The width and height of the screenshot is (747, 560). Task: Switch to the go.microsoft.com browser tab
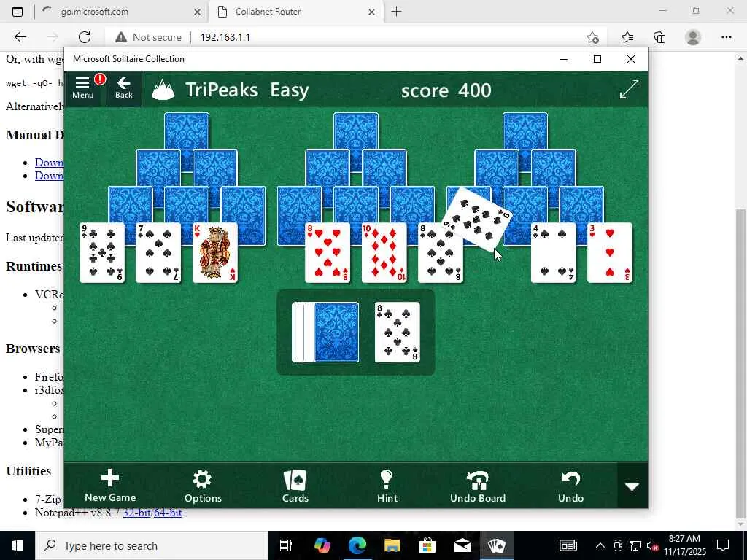[122, 12]
